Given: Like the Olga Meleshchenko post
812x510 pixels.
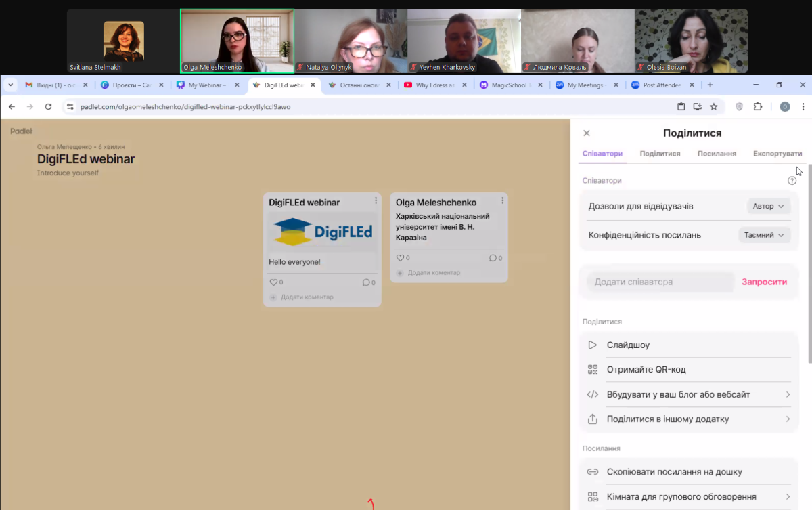Looking at the screenshot, I should (400, 258).
